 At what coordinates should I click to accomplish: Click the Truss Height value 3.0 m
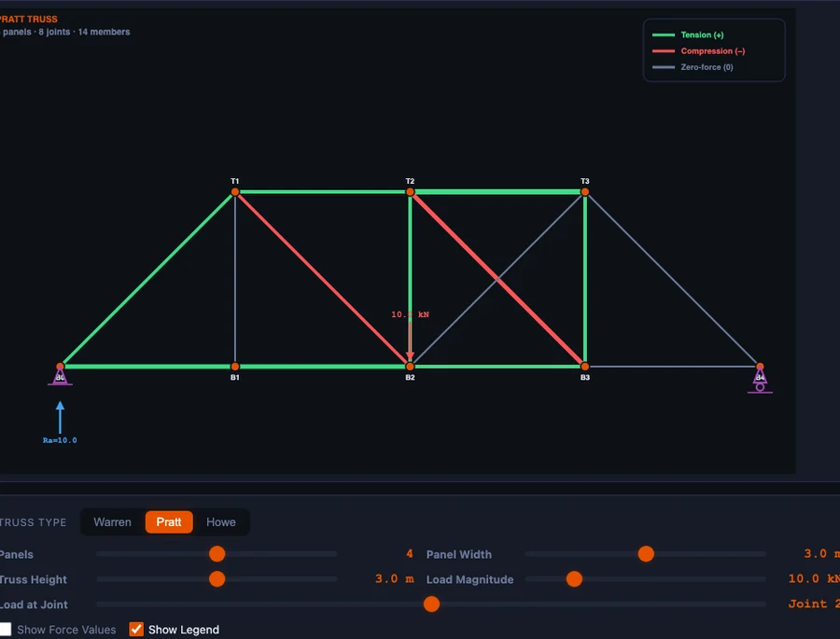[x=394, y=579]
